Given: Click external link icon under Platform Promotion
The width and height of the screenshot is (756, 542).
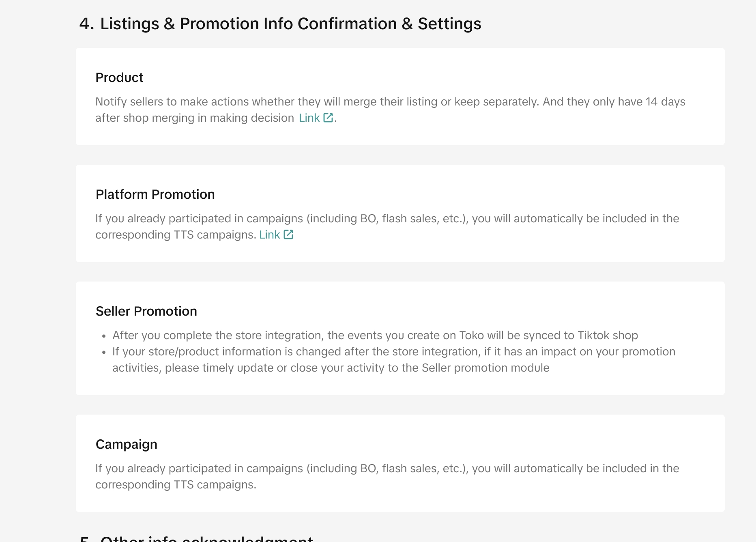Looking at the screenshot, I should click(288, 234).
